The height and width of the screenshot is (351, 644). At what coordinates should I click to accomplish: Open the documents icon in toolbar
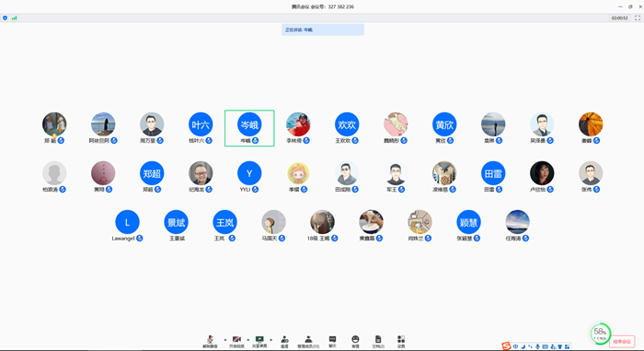[x=378, y=341]
